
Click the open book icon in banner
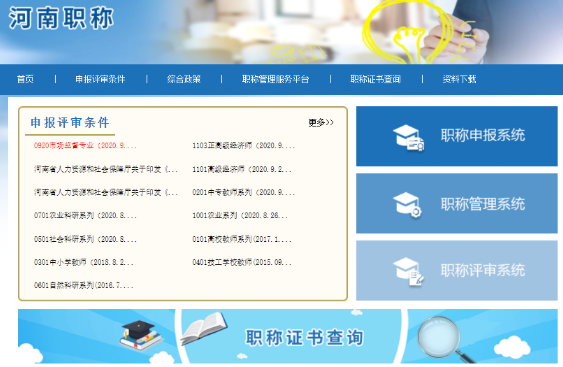[x=203, y=327]
